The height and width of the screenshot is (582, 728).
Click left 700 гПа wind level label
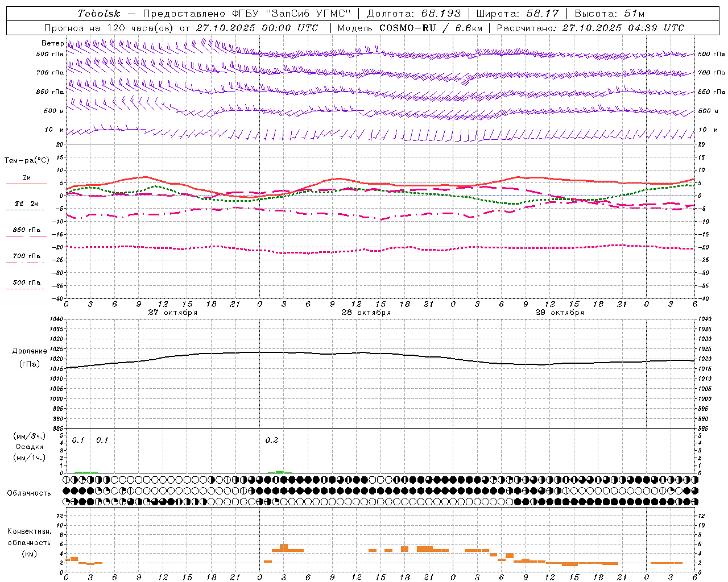click(50, 73)
